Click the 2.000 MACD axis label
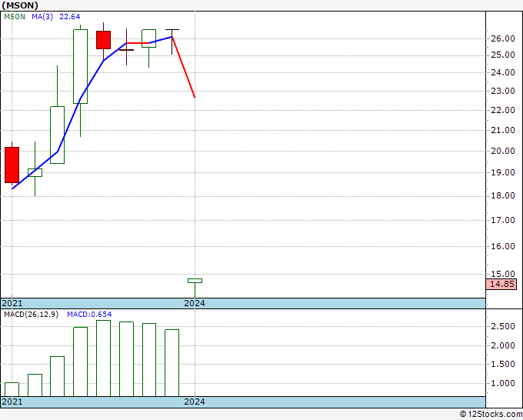The height and width of the screenshot is (420, 523). click(503, 345)
